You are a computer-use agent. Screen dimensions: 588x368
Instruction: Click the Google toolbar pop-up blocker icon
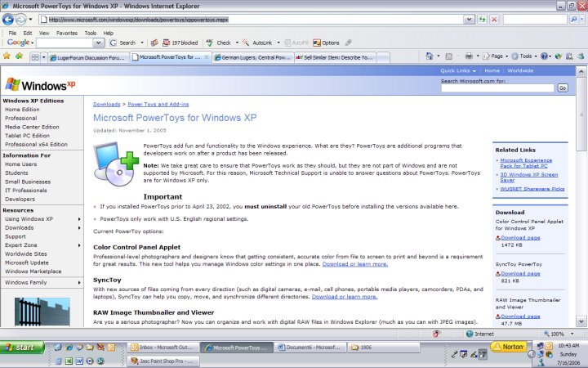point(166,43)
